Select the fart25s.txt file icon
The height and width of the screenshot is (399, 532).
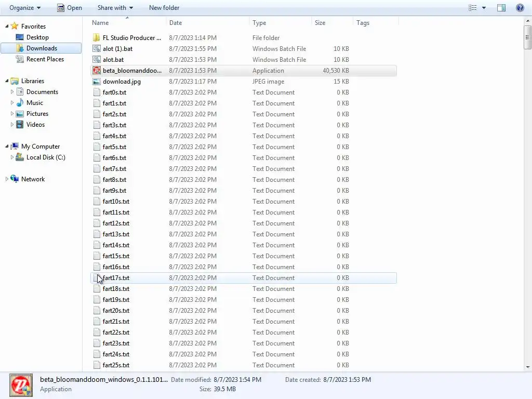96,365
